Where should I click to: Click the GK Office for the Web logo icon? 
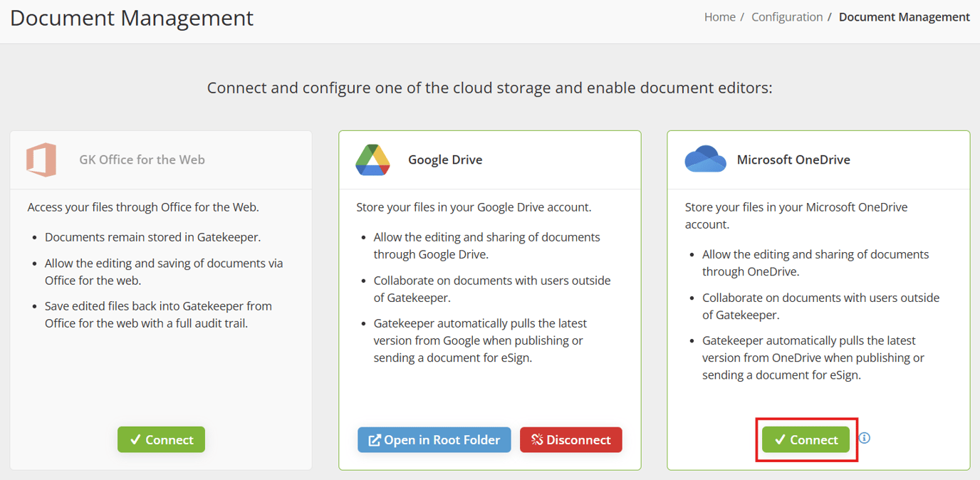[41, 160]
